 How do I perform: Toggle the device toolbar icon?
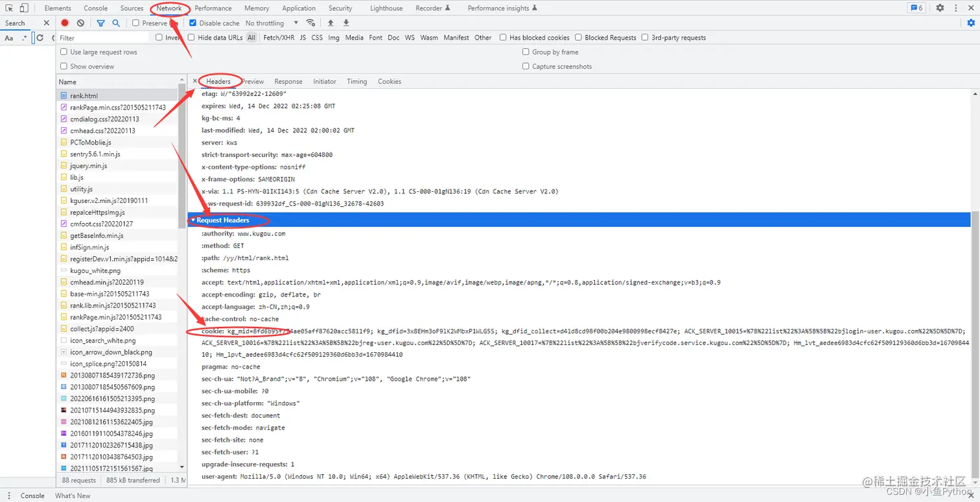(24, 8)
